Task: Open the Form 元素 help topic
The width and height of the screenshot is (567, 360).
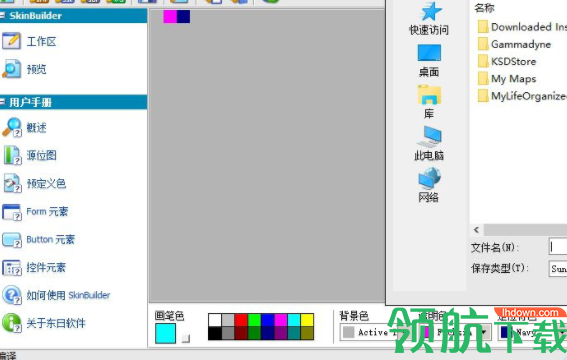Action: (x=35, y=211)
